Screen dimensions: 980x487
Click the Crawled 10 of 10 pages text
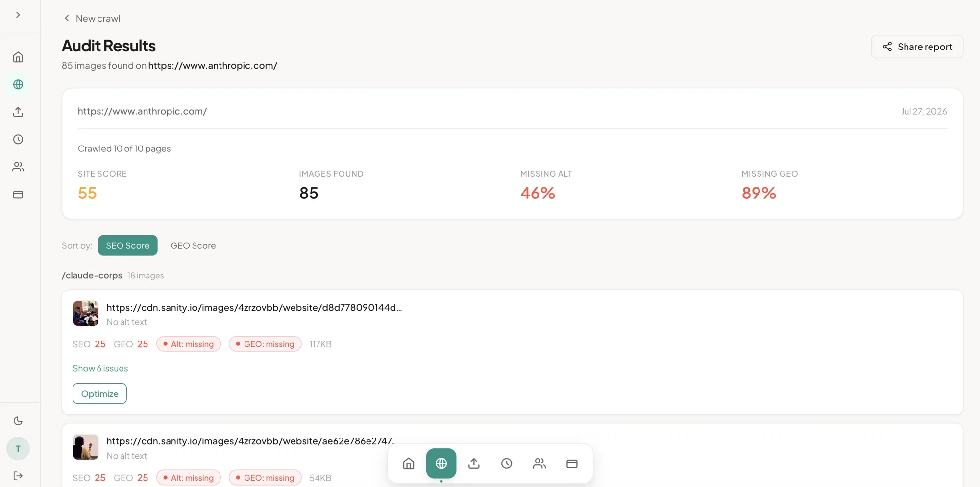[124, 148]
